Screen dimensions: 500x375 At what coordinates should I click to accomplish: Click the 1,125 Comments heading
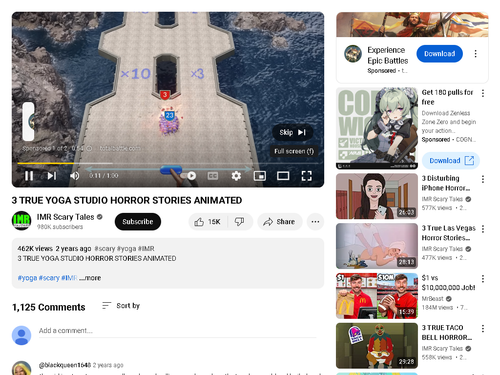(49, 307)
